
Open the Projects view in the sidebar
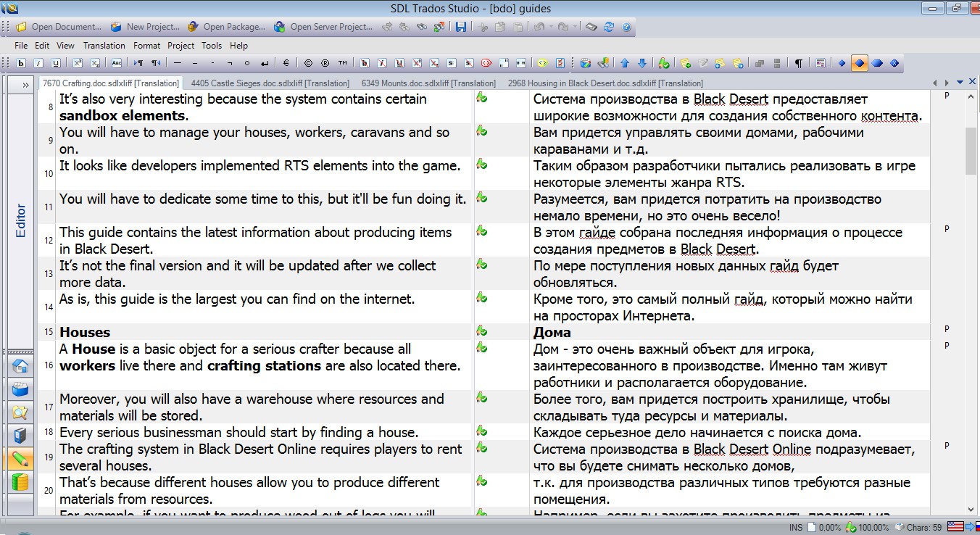(x=20, y=389)
